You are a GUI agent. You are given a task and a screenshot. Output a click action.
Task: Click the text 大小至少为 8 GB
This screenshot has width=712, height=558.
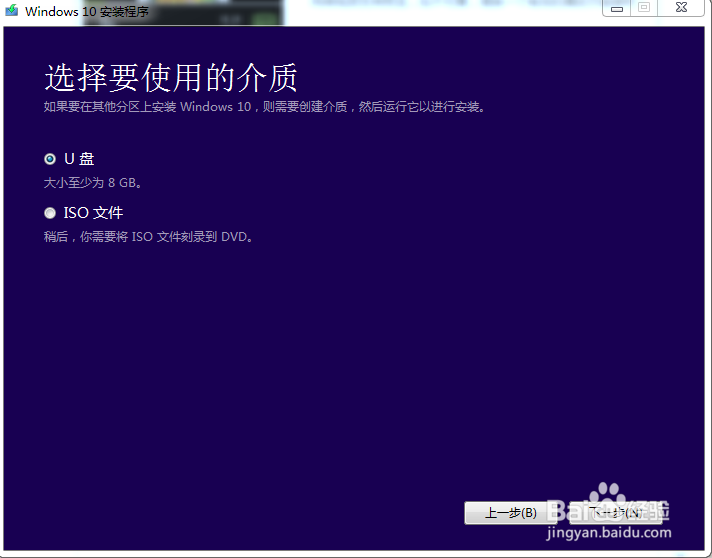pyautogui.click(x=93, y=183)
